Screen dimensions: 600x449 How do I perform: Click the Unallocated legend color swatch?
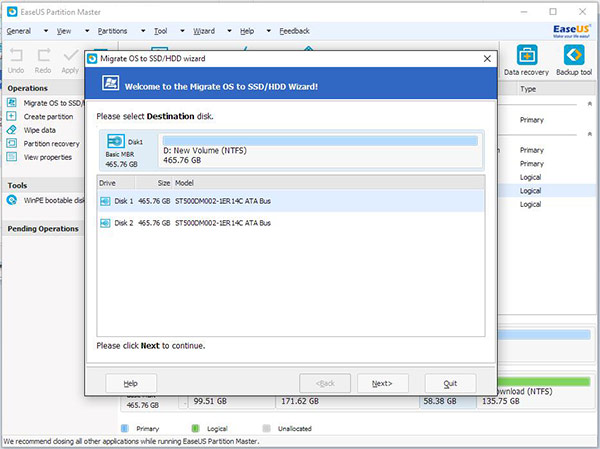tap(267, 428)
